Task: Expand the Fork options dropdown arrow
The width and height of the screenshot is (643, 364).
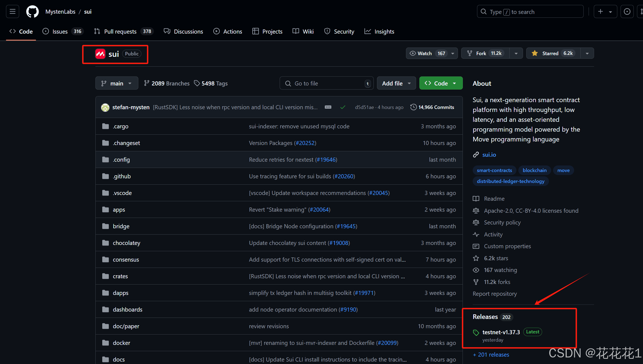Action: coord(516,53)
